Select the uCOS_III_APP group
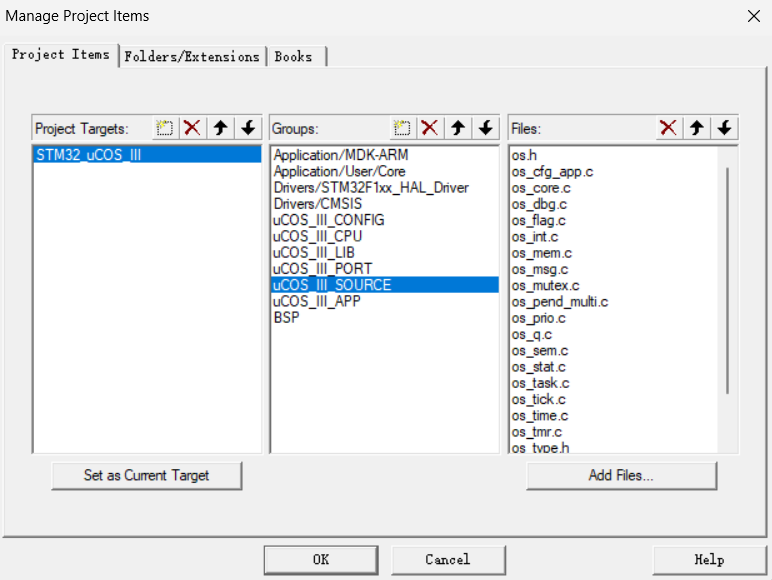Image resolution: width=772 pixels, height=580 pixels. (x=385, y=301)
